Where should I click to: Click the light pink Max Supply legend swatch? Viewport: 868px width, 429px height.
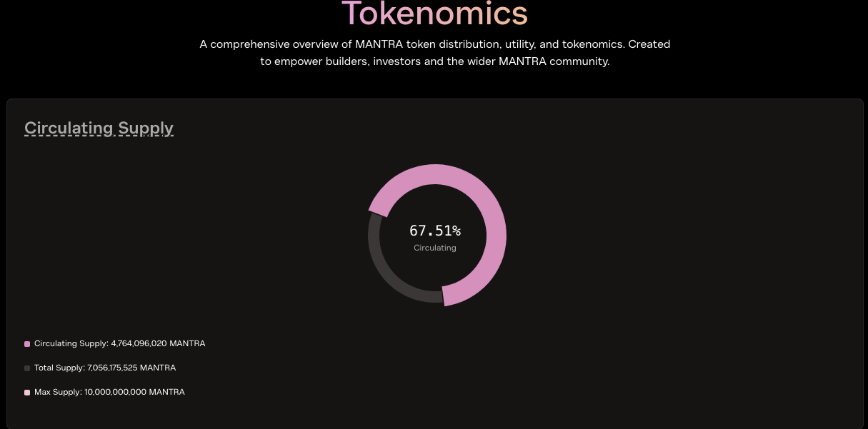click(x=27, y=393)
